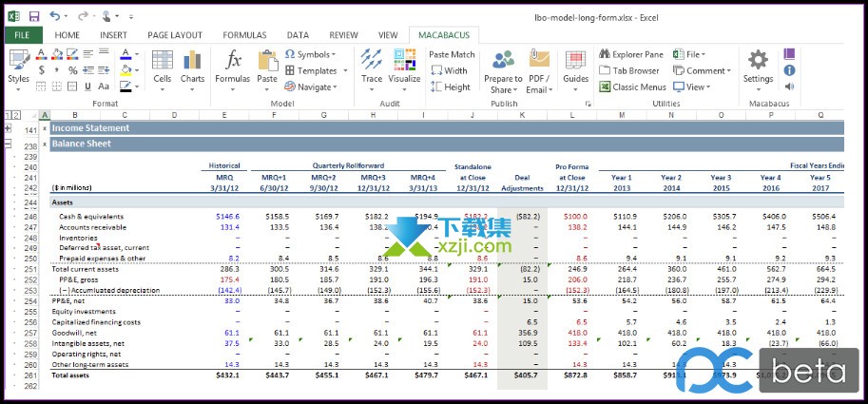Click the Save icon in quick access toolbar
The height and width of the screenshot is (404, 868).
(34, 16)
